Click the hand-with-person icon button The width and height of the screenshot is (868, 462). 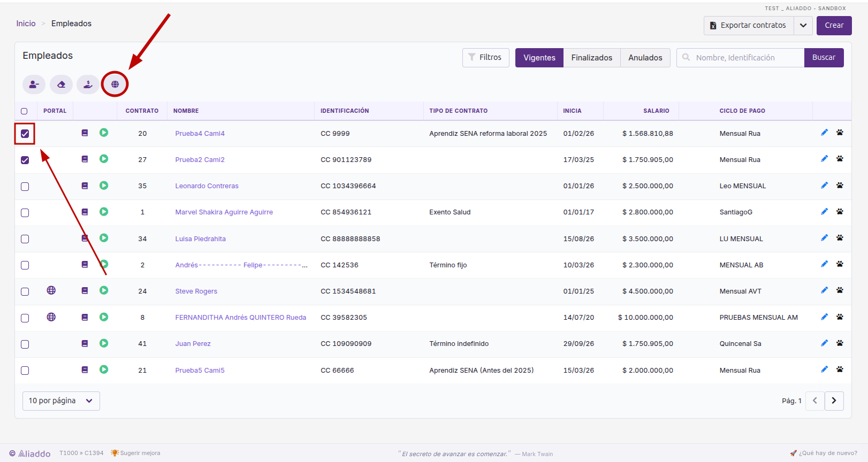[x=88, y=84]
